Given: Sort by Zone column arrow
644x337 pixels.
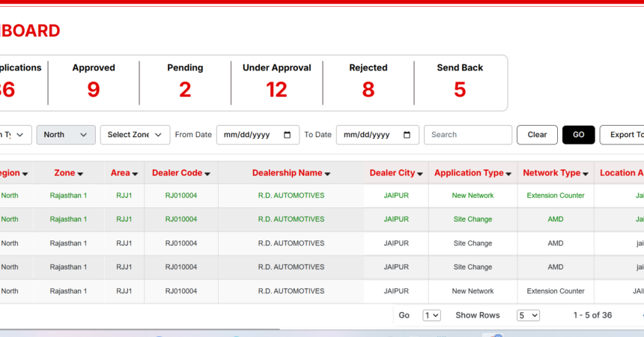Looking at the screenshot, I should point(80,174).
